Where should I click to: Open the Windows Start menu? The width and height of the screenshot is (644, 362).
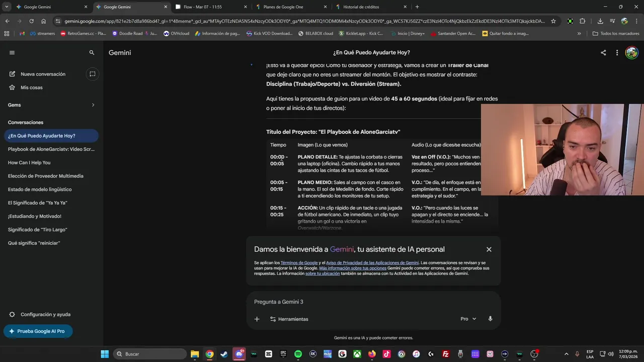point(105,354)
